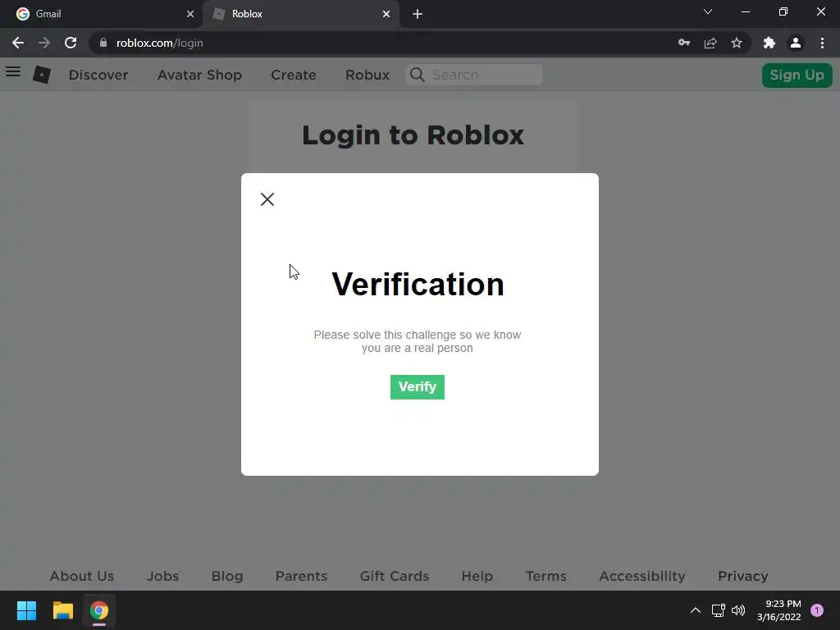Image resolution: width=840 pixels, height=630 pixels.
Task: Open the Windows Start menu
Action: (x=26, y=610)
